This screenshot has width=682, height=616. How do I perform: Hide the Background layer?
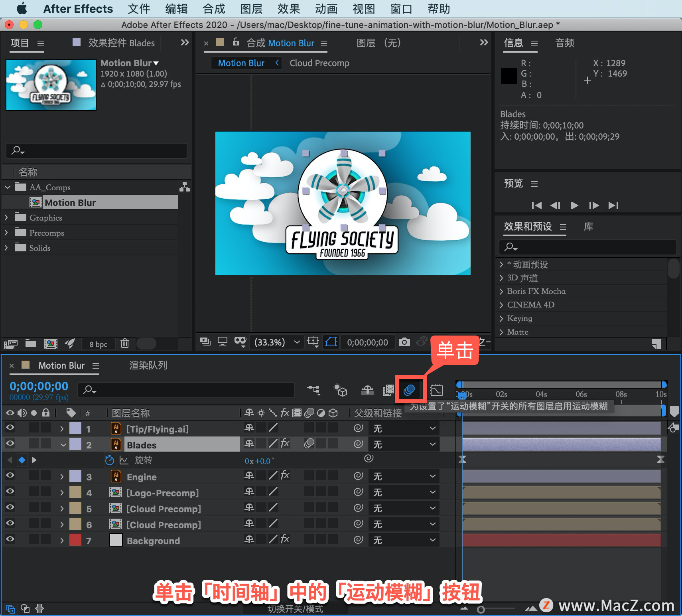10,539
